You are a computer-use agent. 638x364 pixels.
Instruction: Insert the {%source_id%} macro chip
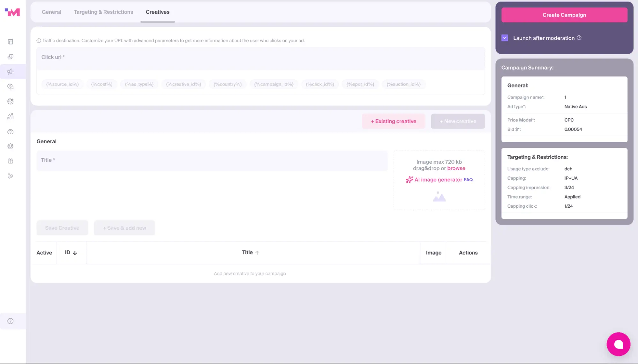[x=62, y=84]
